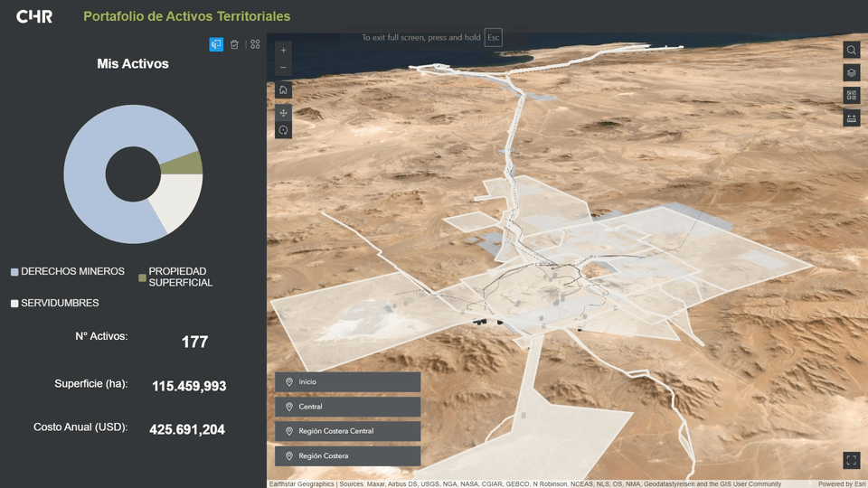Open the measurement ruler tool
The image size is (868, 488).
pyautogui.click(x=851, y=117)
